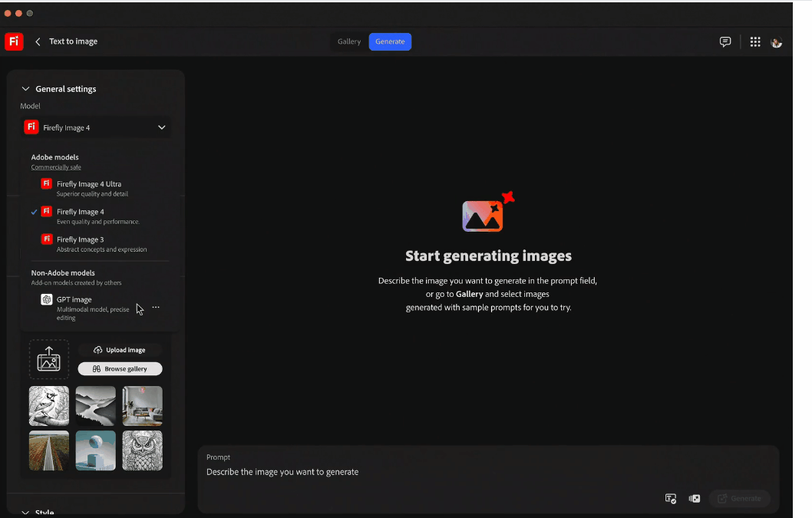Click the Model label
The width and height of the screenshot is (812, 518).
[x=30, y=106]
